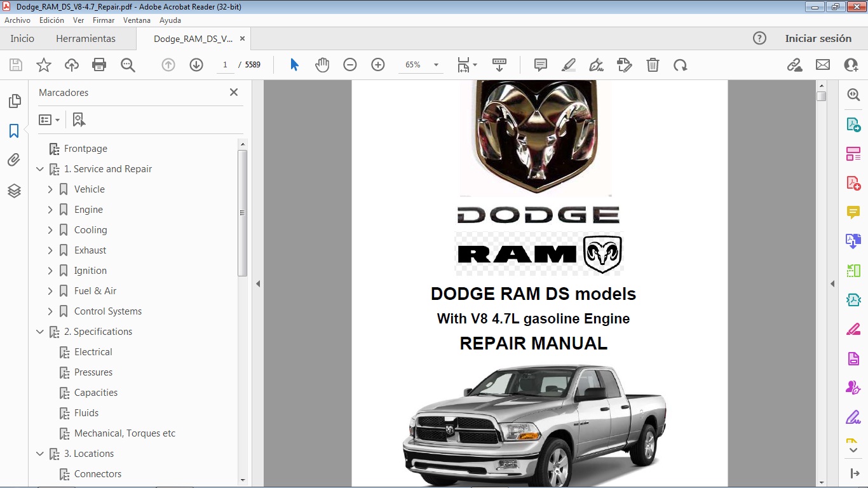Image resolution: width=868 pixels, height=488 pixels.
Task: Open the Firmar menu
Action: click(x=104, y=20)
